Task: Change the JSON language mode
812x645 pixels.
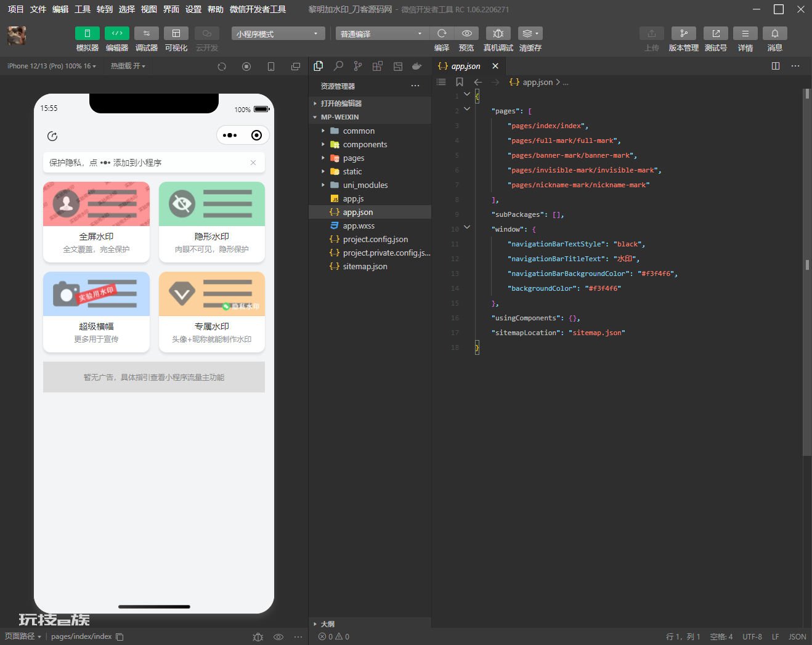Action: tap(797, 637)
